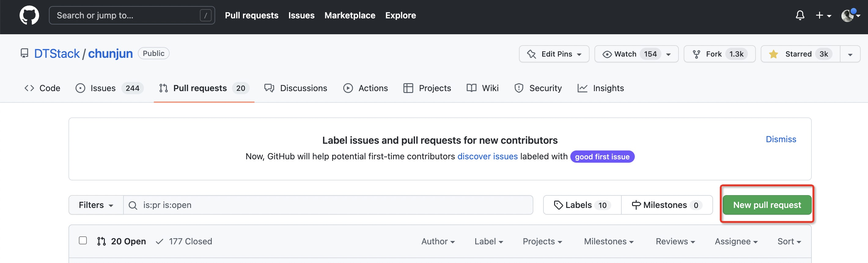Click the purple good first issue label
The image size is (868, 263).
pos(602,157)
